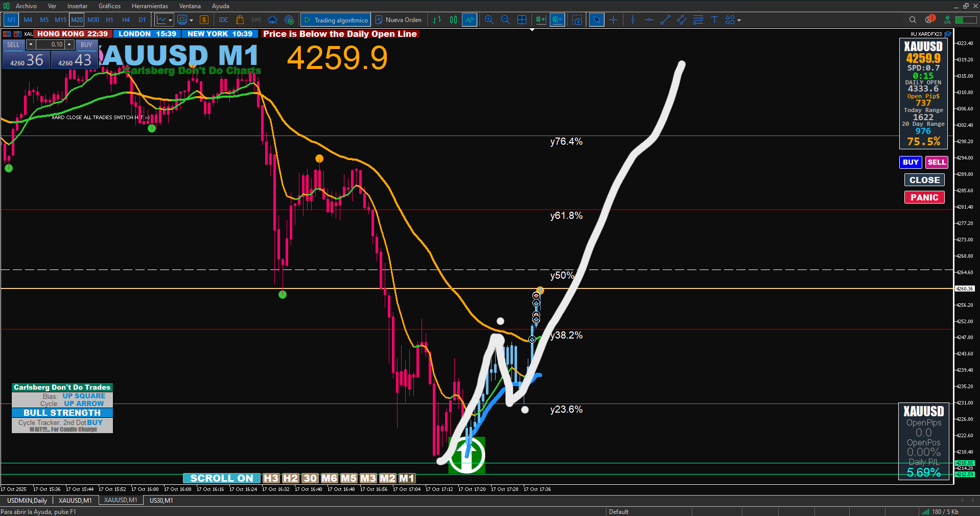
Task: Click the 0.10 lot volume field
Action: click(x=50, y=44)
